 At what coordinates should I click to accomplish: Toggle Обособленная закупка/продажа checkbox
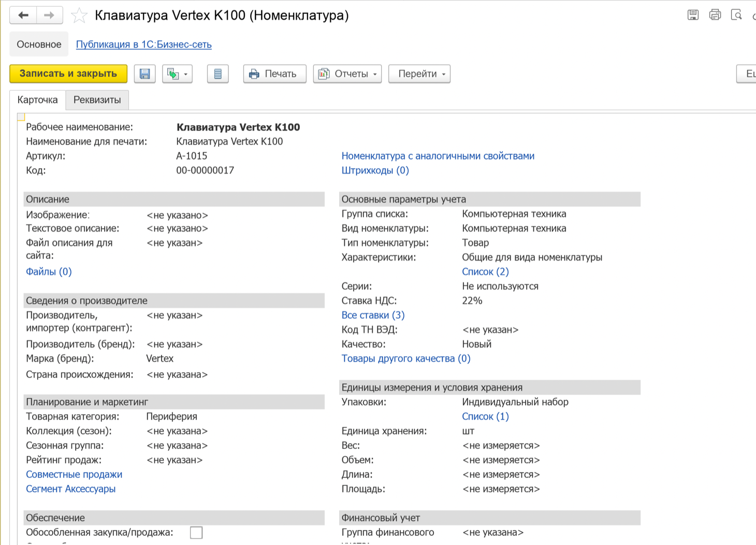click(x=196, y=533)
